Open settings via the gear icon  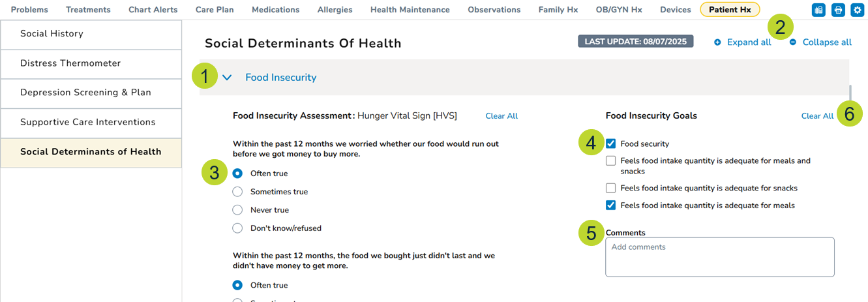click(857, 10)
